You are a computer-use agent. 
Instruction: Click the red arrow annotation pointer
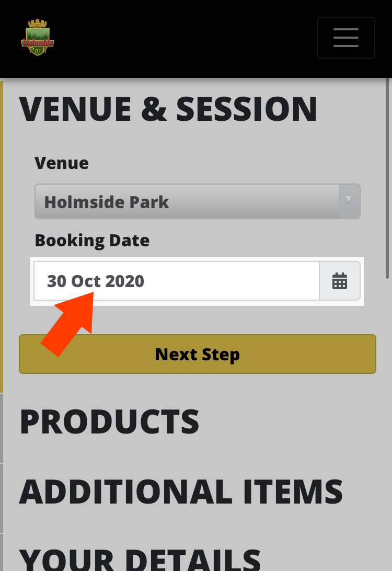(69, 323)
